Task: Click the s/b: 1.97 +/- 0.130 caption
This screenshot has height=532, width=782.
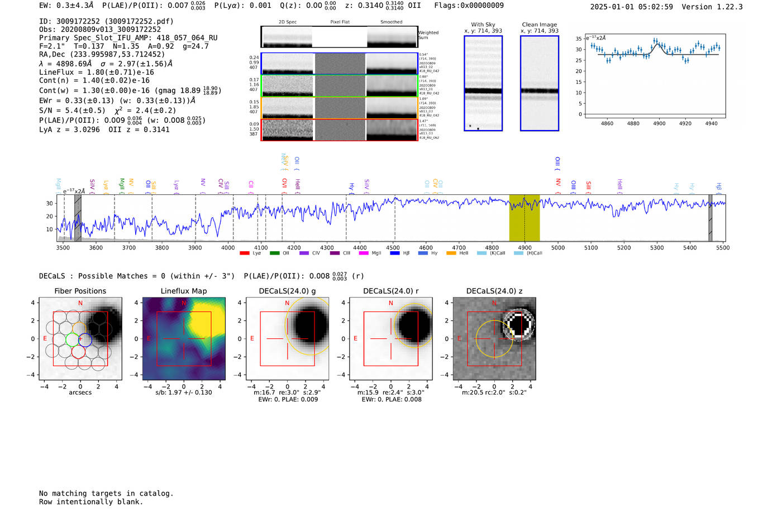Action: (x=184, y=392)
